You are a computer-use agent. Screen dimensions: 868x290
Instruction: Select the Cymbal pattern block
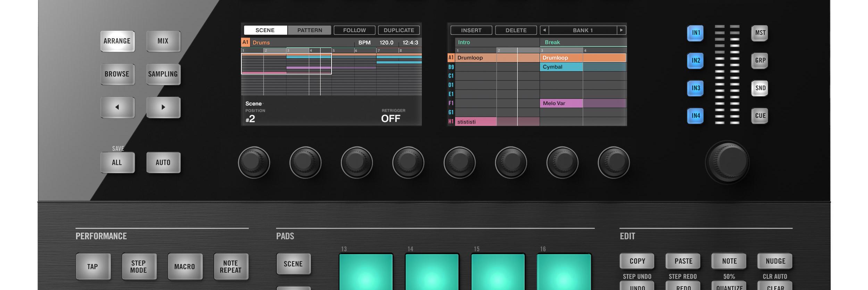tap(561, 67)
